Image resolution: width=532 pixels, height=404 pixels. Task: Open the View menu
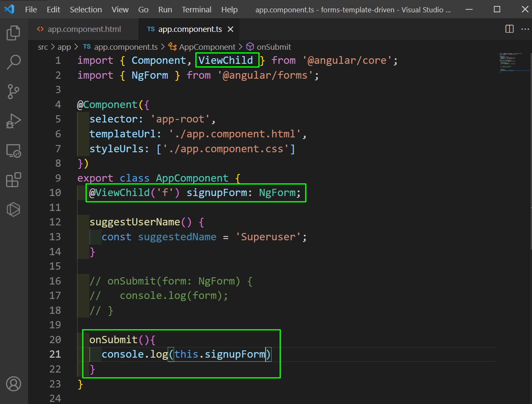click(x=120, y=9)
